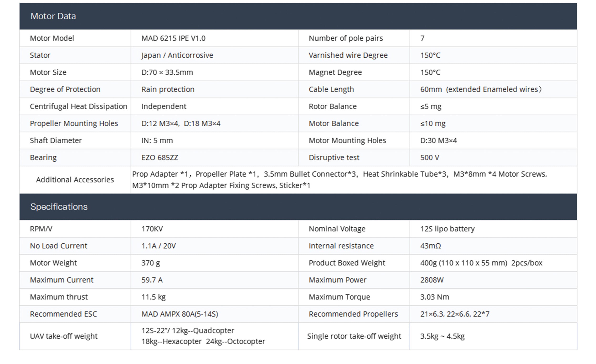Click the Maximum Power 2808W value

click(x=432, y=280)
